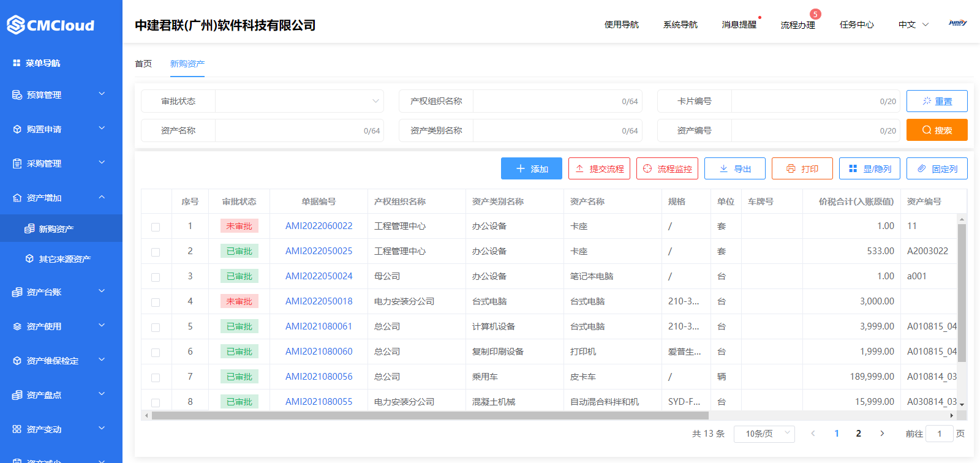The width and height of the screenshot is (980, 463).
Task: Click the magnifier icon on 搜索
Action: (927, 130)
